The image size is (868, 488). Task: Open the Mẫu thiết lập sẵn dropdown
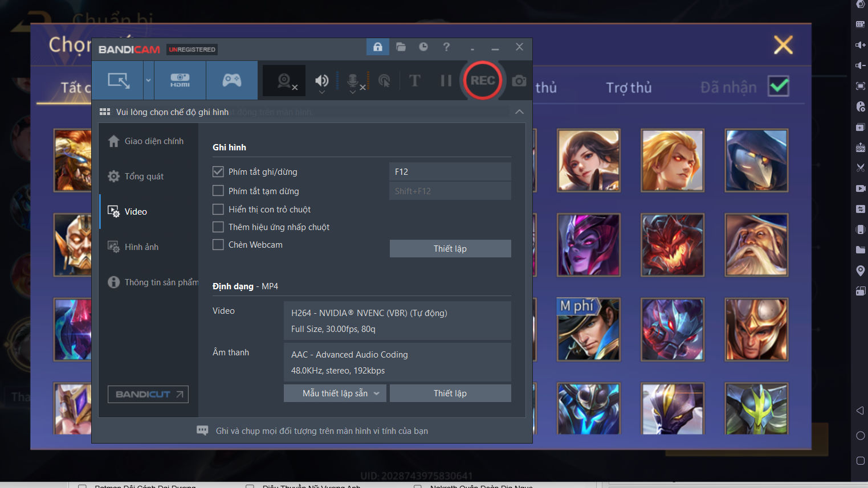[x=335, y=393]
